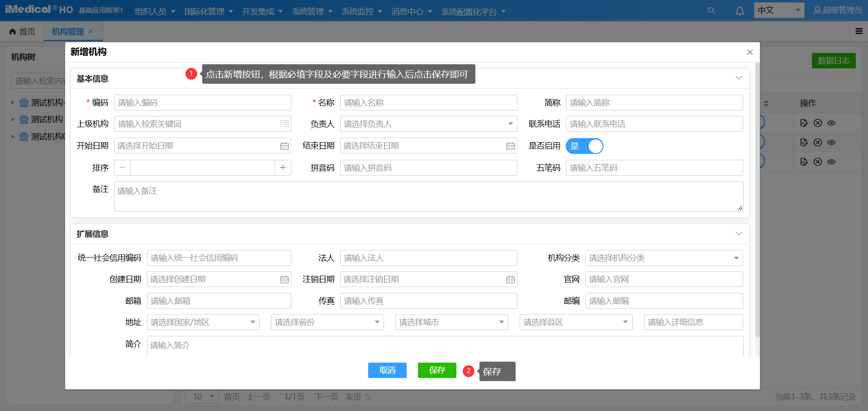Click the plus icon in 排序 stepper
This screenshot has width=868, height=411.
(283, 167)
